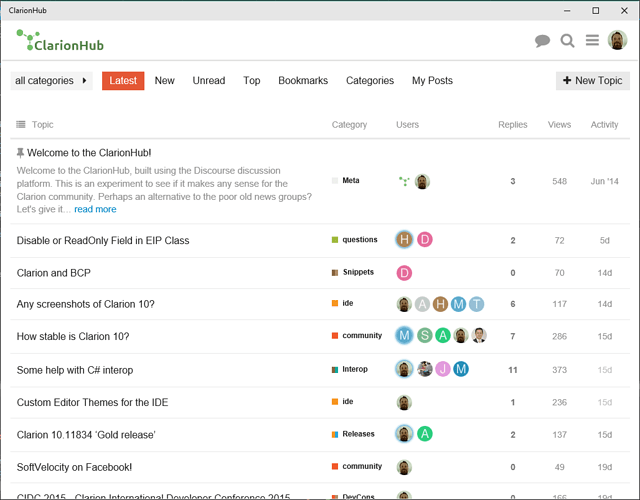Click the New Topic button
This screenshot has height=500, width=640.
[x=593, y=80]
